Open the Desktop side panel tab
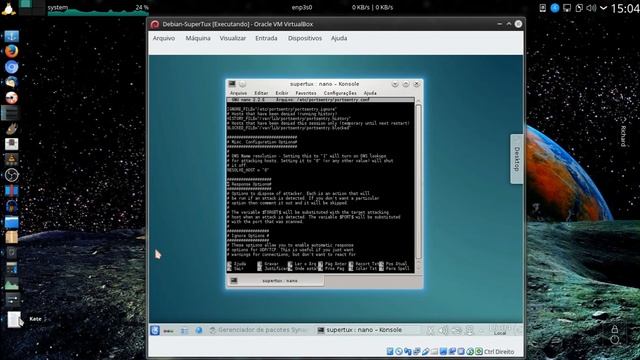 517,159
